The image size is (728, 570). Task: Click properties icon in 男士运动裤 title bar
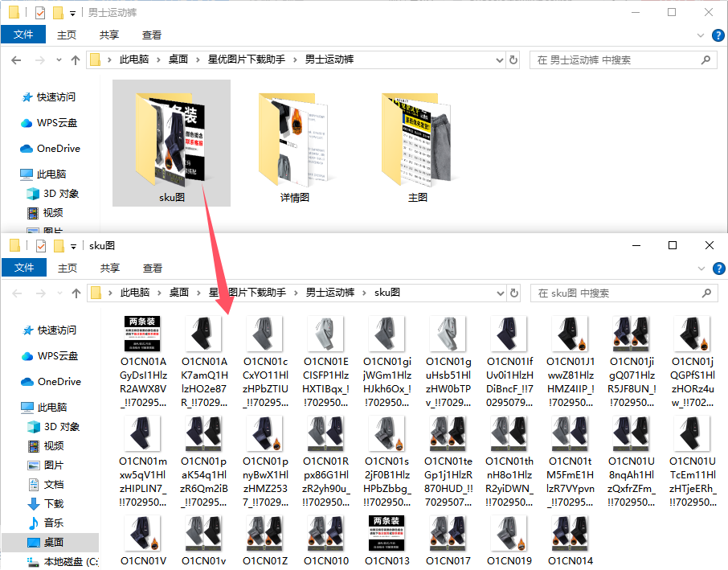(40, 13)
